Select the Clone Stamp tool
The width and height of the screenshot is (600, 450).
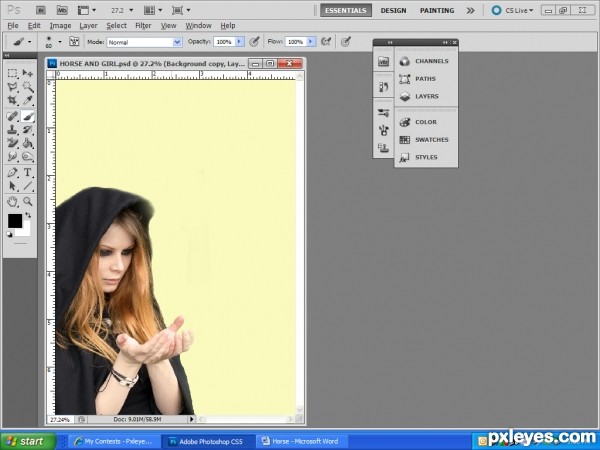pyautogui.click(x=13, y=130)
